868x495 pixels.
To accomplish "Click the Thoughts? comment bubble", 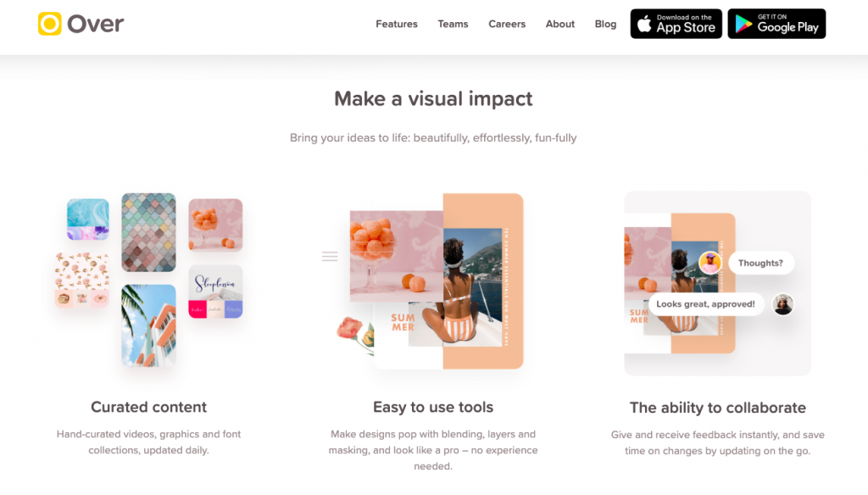I will [x=760, y=263].
